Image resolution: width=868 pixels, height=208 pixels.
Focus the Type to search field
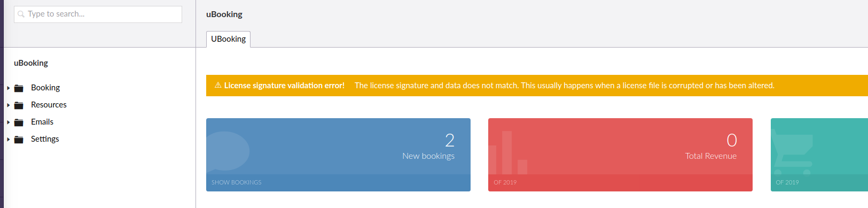[x=98, y=14]
